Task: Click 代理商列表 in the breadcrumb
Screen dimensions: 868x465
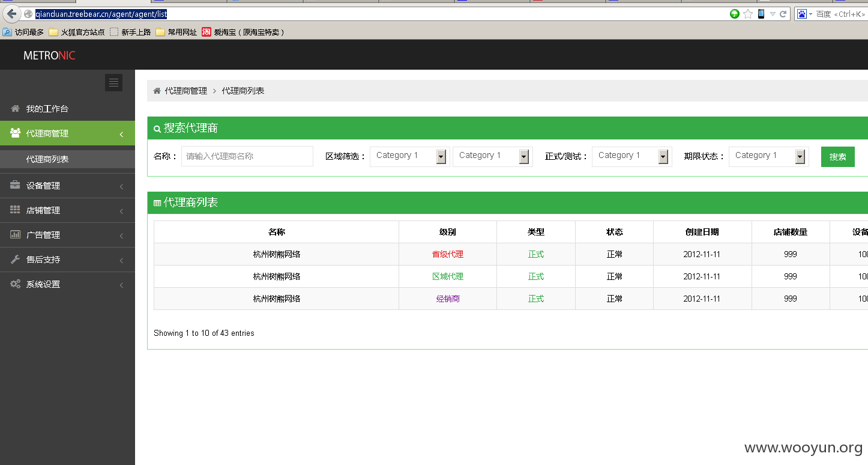Action: 243,91
